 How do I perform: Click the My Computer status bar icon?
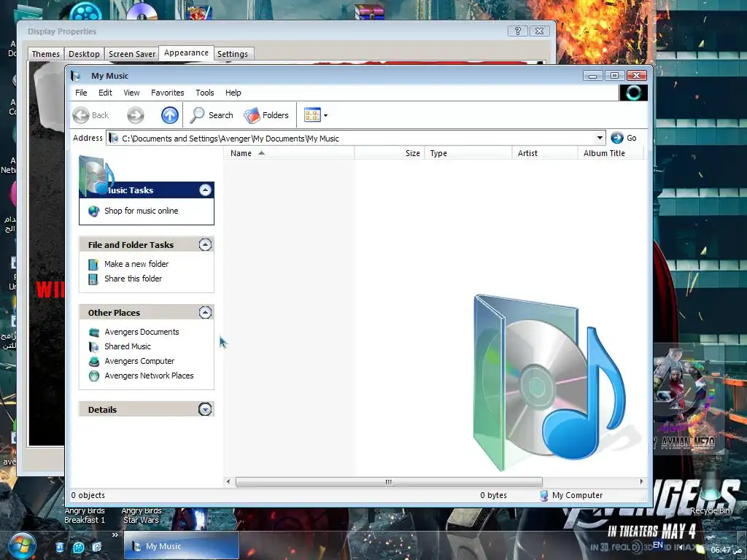point(543,496)
